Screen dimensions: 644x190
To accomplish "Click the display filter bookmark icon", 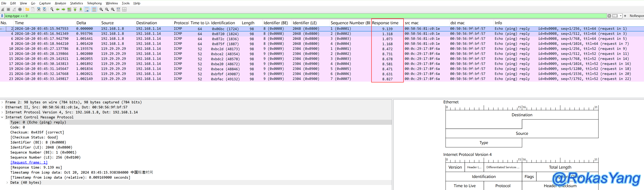I will tap(2, 16).
